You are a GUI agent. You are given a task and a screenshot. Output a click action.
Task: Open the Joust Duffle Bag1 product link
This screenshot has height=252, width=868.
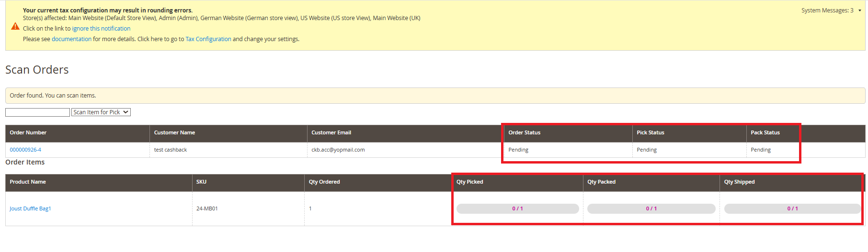tap(30, 208)
